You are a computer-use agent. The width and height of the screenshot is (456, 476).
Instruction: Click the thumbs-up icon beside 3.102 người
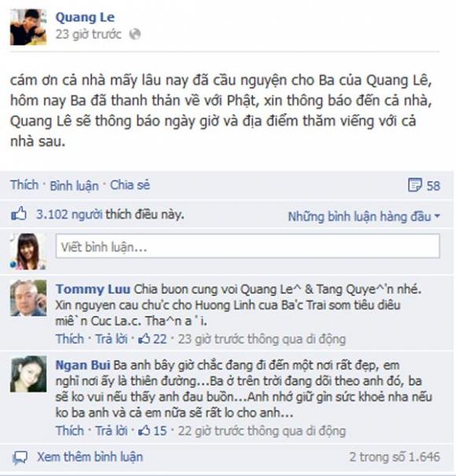(x=19, y=214)
